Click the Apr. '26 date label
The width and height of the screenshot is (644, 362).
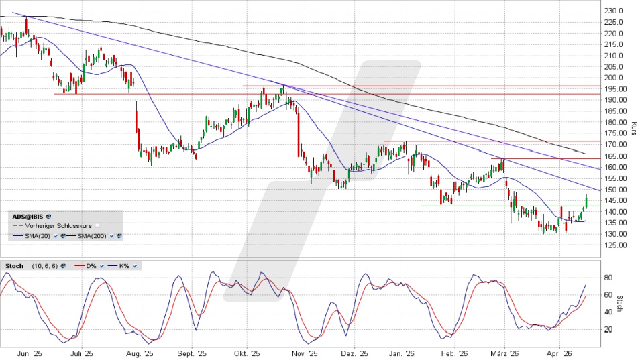(x=559, y=354)
